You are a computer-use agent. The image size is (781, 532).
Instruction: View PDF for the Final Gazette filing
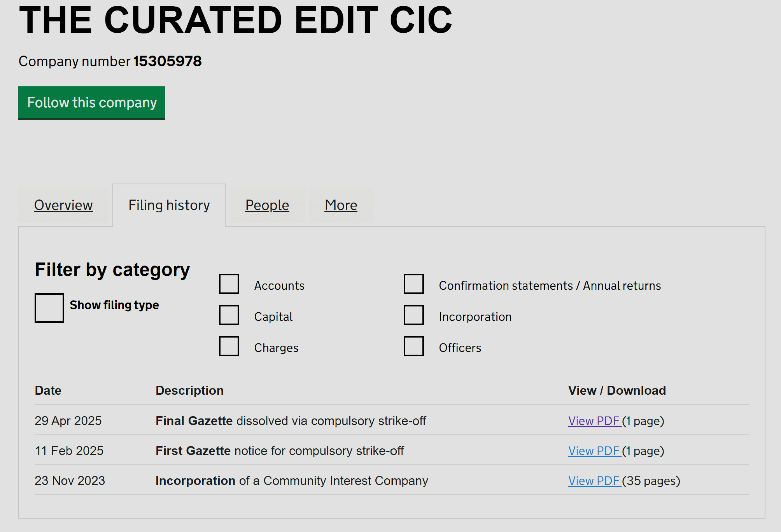point(594,421)
